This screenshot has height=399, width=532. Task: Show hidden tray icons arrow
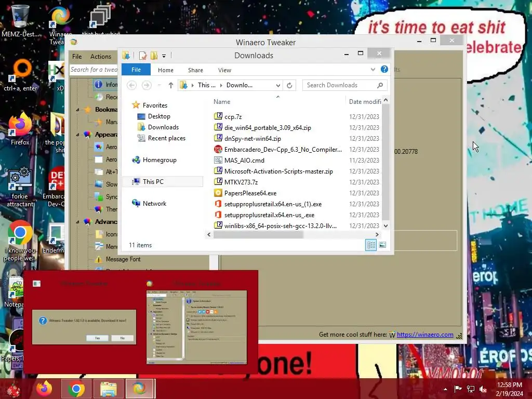(445, 389)
